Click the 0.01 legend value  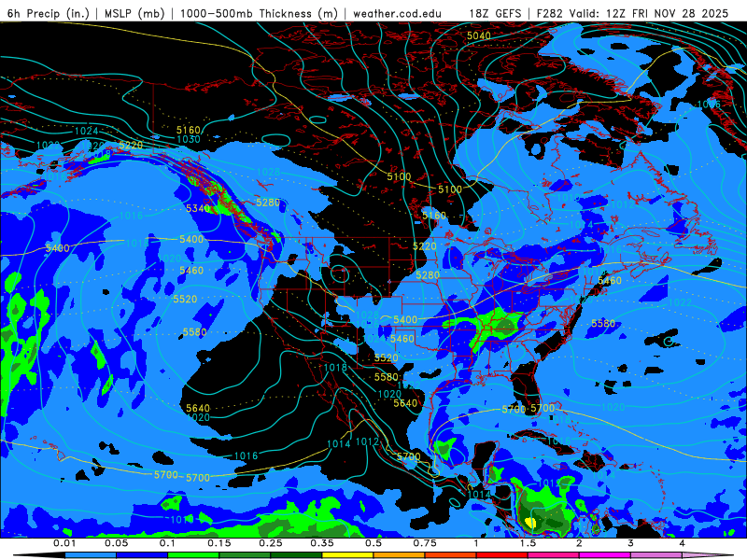point(64,543)
